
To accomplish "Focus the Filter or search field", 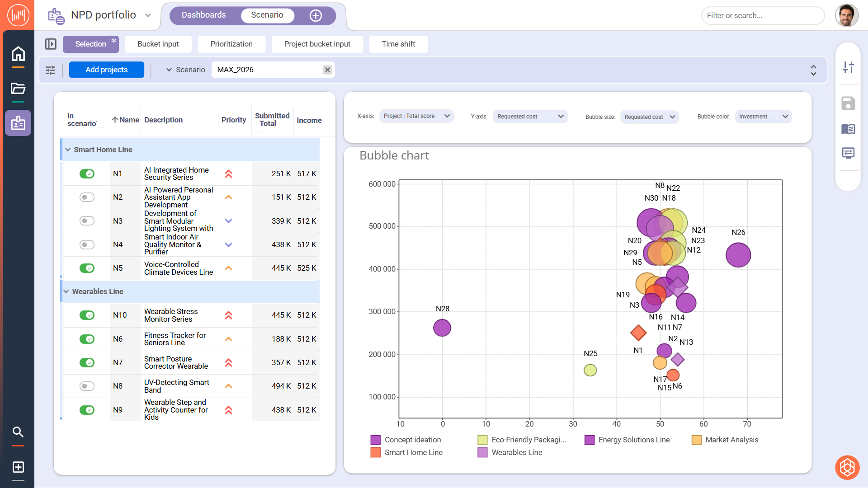I will click(763, 15).
